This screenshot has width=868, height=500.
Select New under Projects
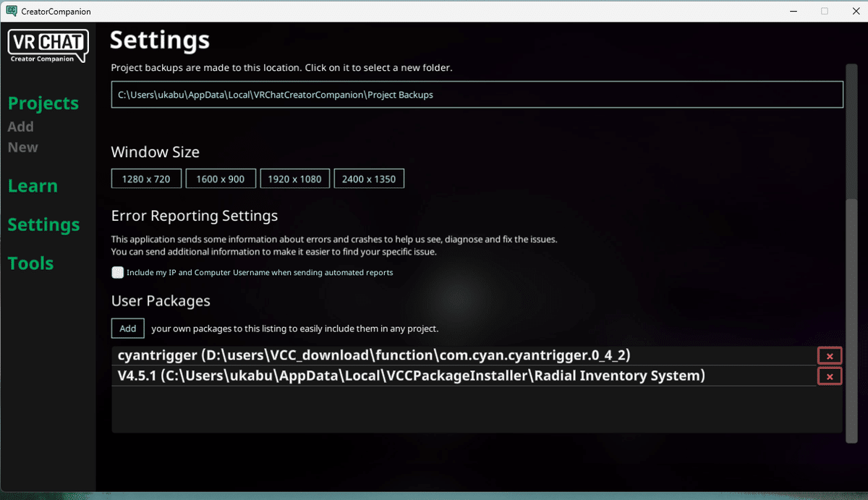pos(23,148)
